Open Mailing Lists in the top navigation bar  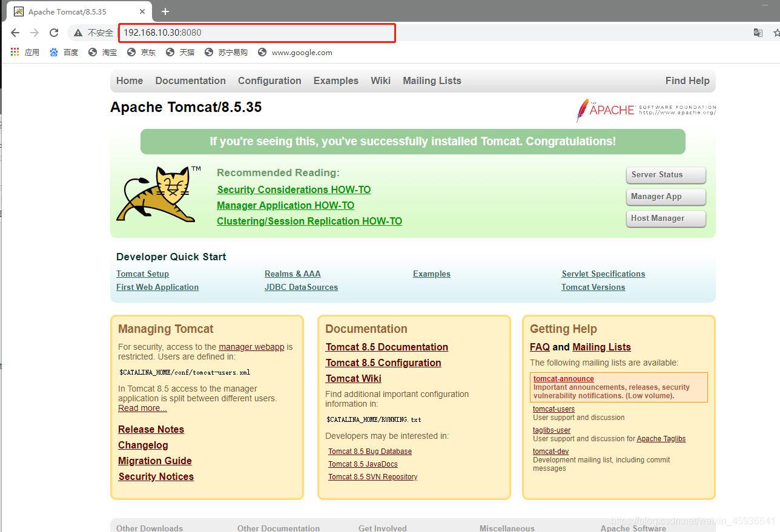(432, 80)
